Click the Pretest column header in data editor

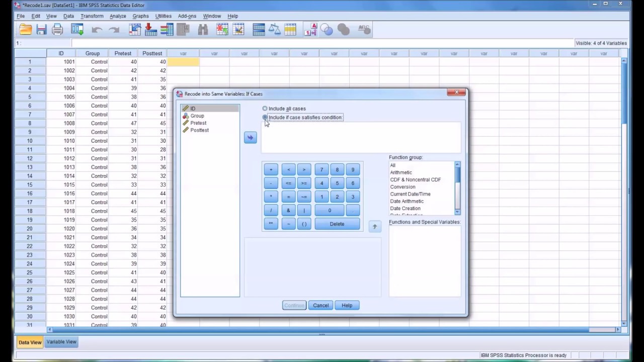(x=123, y=53)
